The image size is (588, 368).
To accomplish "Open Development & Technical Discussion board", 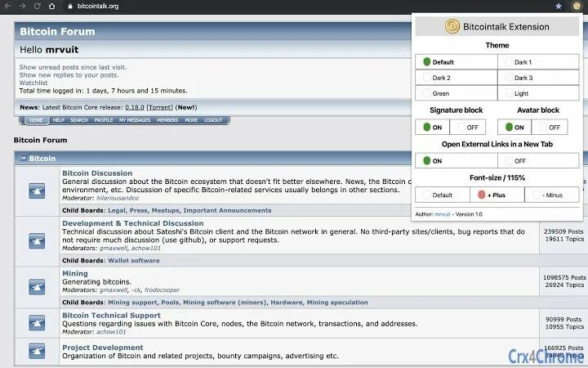I will coord(133,223).
